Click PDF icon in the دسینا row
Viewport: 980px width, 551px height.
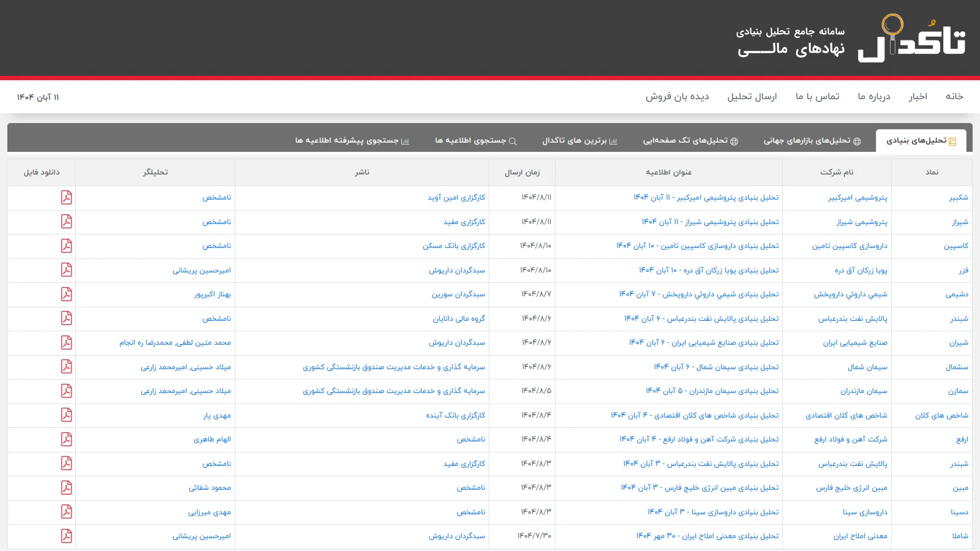(x=66, y=512)
